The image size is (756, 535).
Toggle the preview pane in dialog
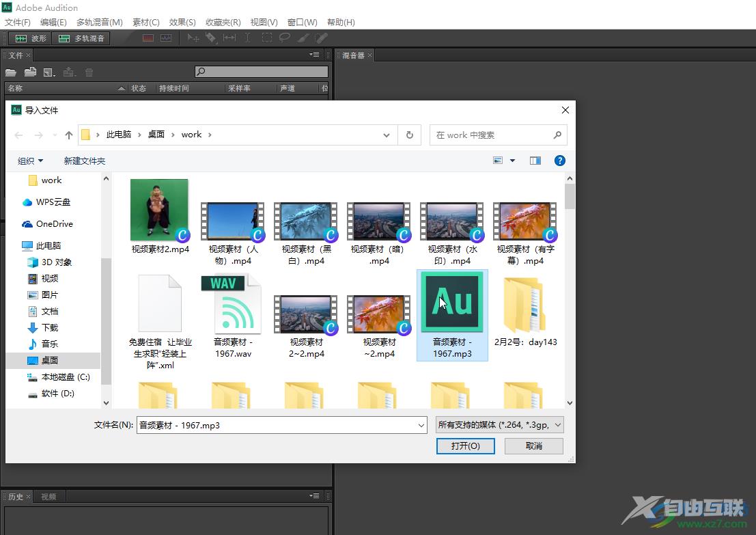click(535, 161)
